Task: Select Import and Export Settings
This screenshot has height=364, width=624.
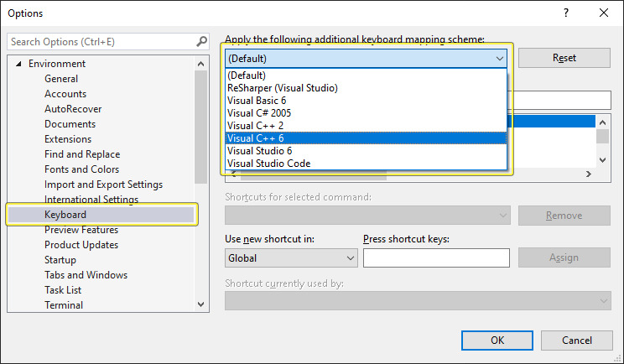Action: pyautogui.click(x=103, y=185)
